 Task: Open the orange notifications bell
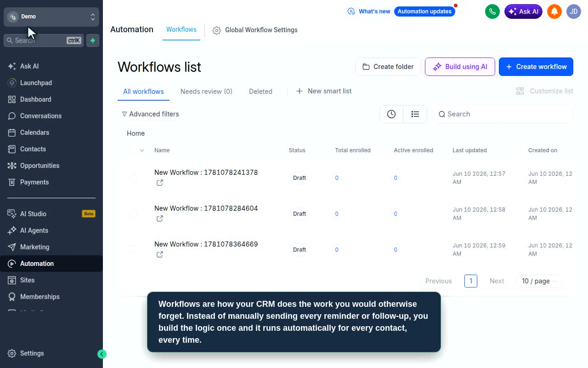click(x=554, y=11)
